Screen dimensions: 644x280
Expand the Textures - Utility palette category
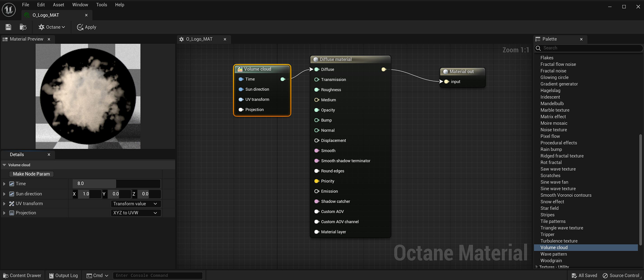(536, 267)
